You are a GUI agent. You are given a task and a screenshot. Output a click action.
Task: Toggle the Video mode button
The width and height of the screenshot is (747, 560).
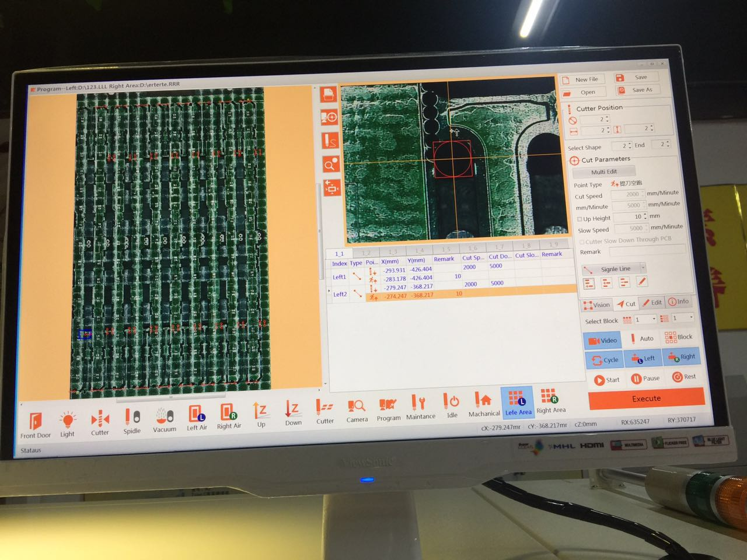pos(602,340)
